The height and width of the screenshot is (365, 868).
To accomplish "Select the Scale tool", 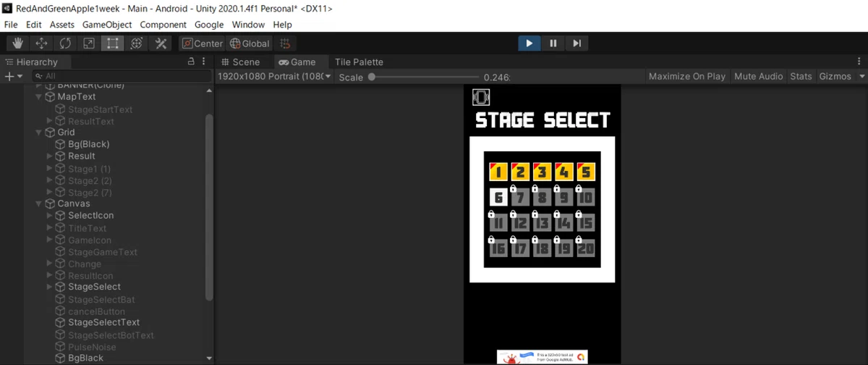I will tap(88, 43).
